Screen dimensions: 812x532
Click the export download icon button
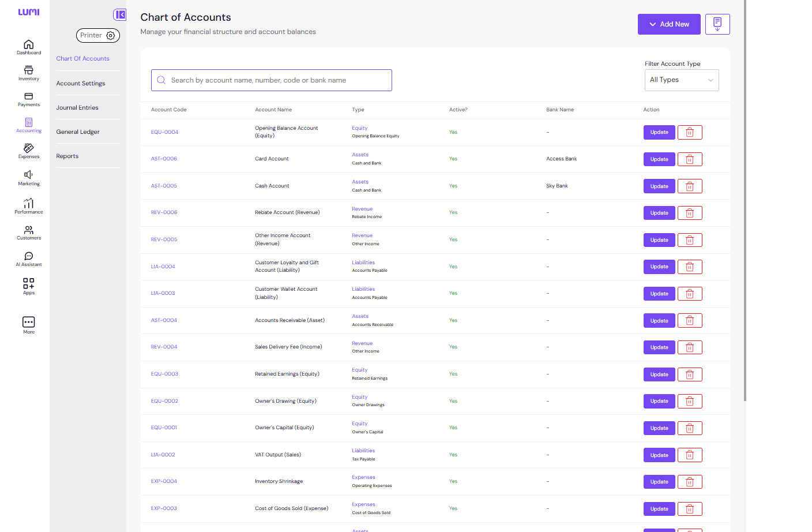coord(717,24)
